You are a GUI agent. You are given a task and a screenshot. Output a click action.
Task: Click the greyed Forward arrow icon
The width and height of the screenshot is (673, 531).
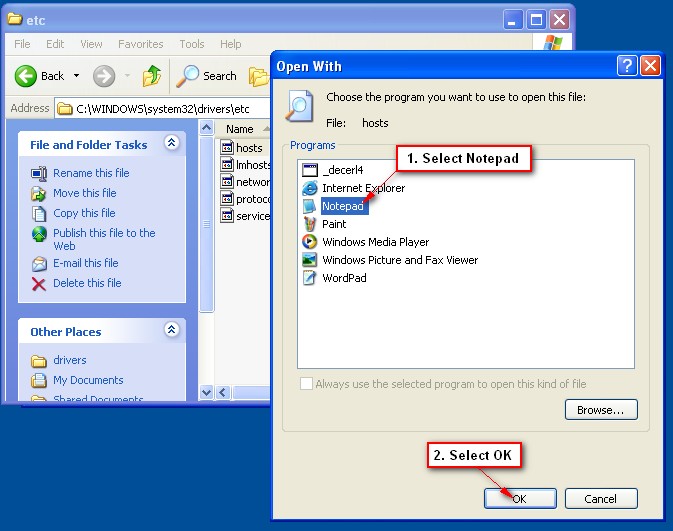(x=104, y=76)
